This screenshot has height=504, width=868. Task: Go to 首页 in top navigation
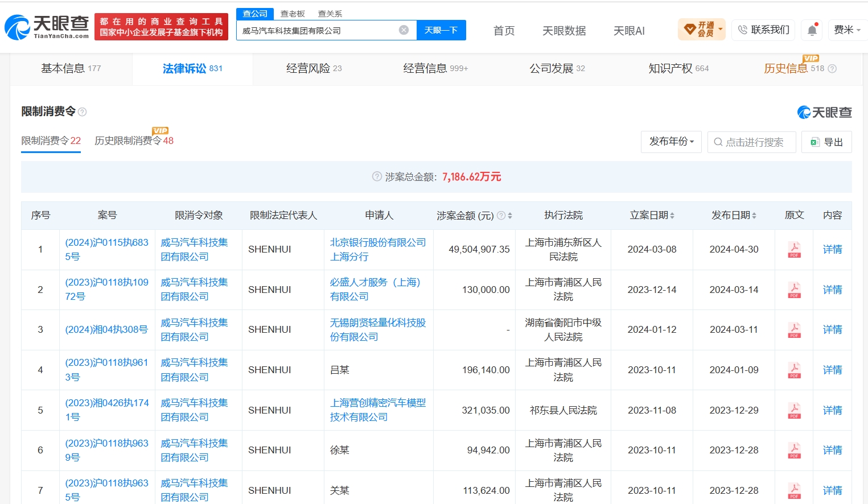504,31
